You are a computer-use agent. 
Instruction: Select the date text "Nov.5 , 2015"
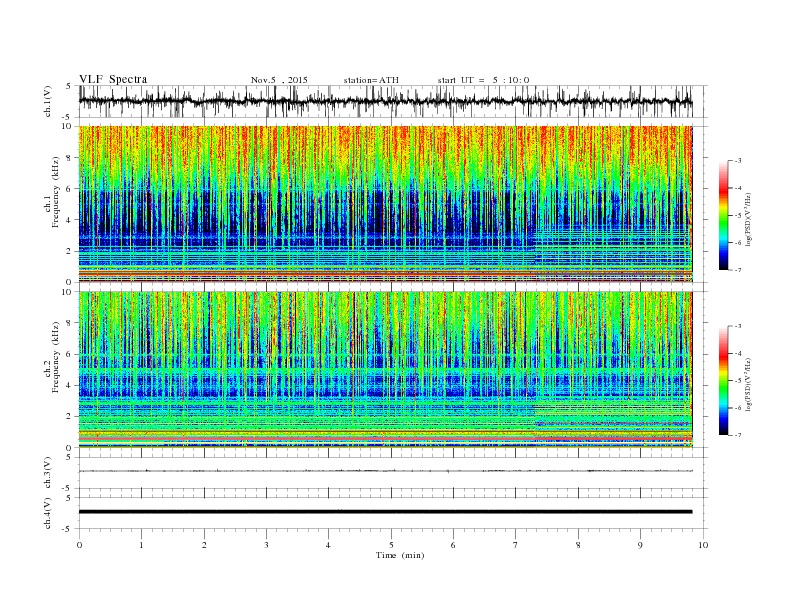click(279, 80)
